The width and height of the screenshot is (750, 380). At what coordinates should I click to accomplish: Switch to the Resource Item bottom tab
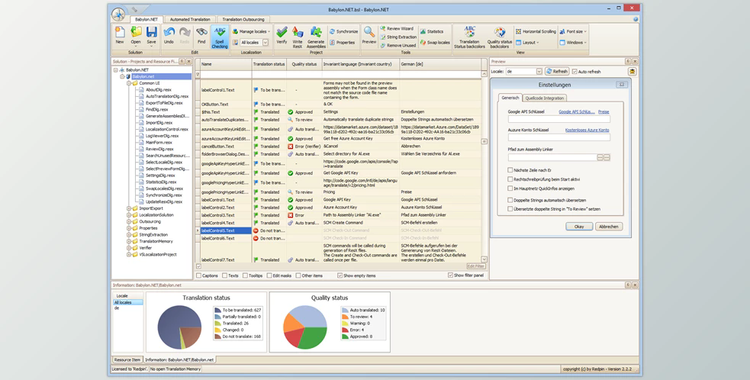point(127,359)
